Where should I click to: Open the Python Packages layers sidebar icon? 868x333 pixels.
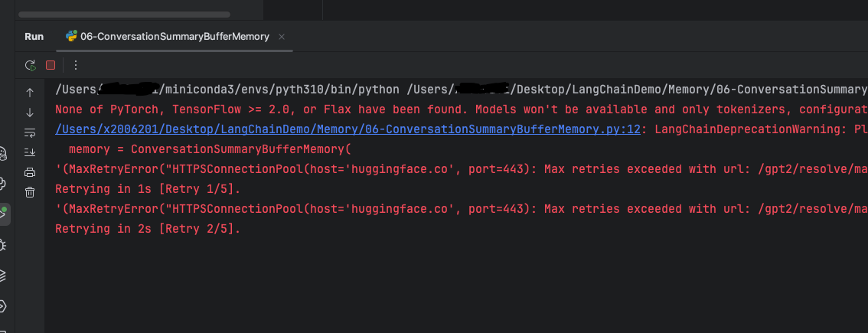[x=3, y=275]
